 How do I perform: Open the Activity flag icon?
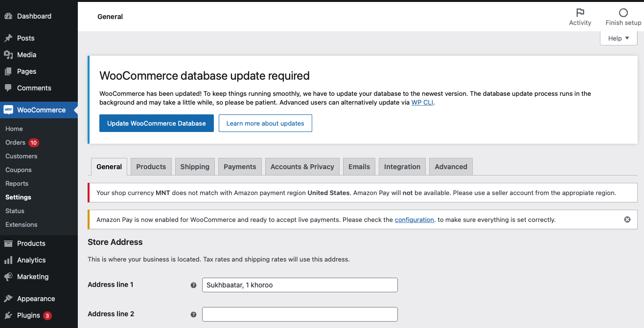coord(580,13)
